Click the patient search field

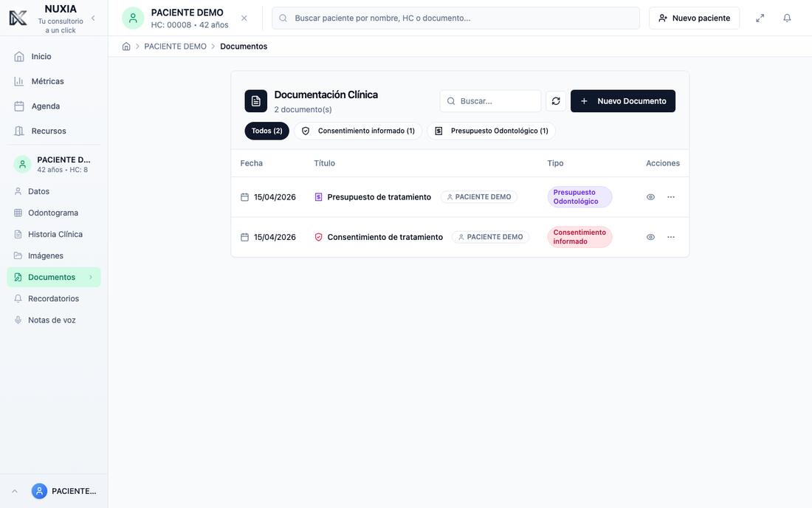455,18
